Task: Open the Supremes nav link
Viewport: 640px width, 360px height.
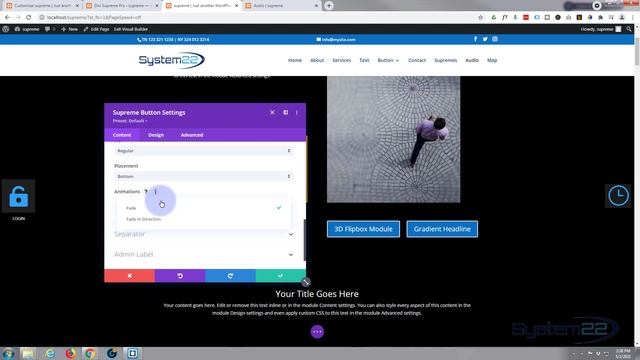Action: pos(445,60)
